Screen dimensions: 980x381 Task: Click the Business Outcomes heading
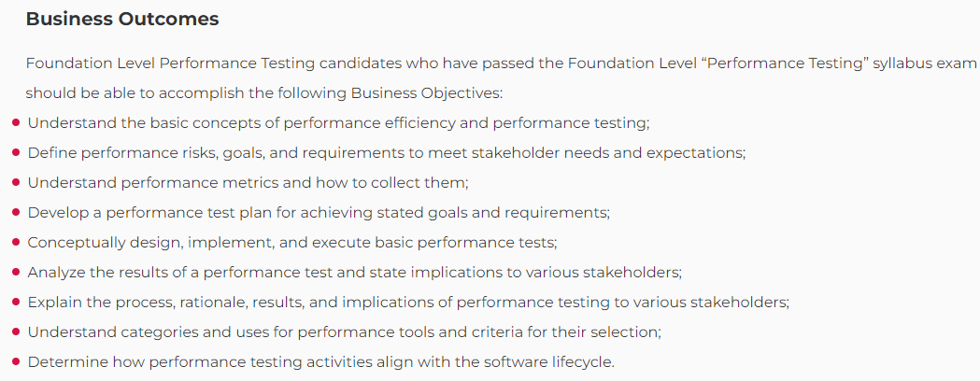click(x=121, y=19)
